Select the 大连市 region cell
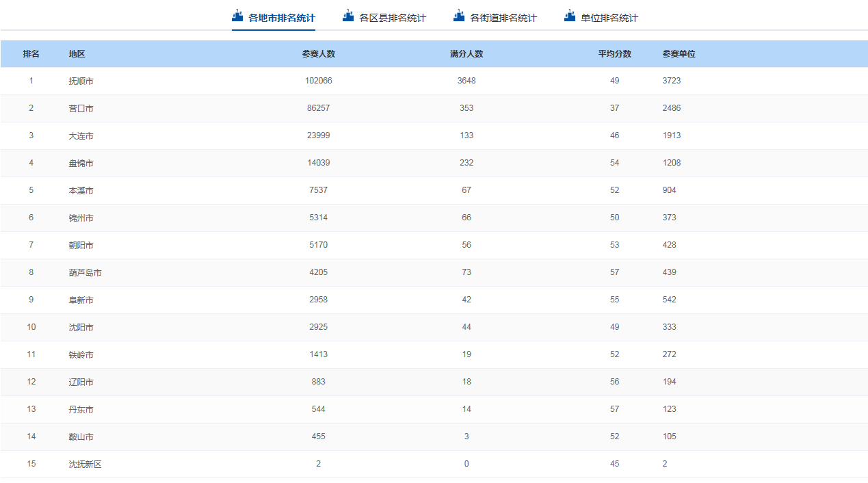The height and width of the screenshot is (483, 868). point(81,136)
